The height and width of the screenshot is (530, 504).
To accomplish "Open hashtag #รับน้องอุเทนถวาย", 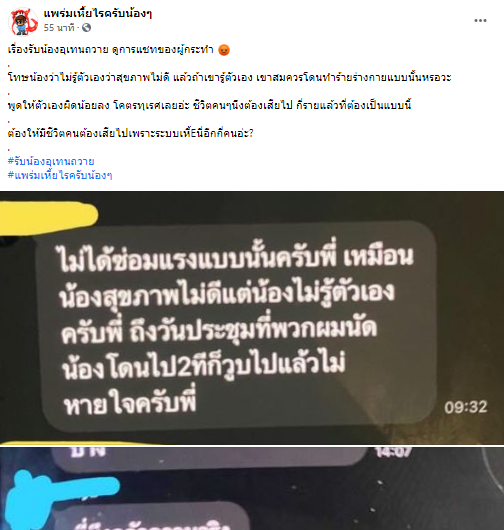I will (51, 161).
